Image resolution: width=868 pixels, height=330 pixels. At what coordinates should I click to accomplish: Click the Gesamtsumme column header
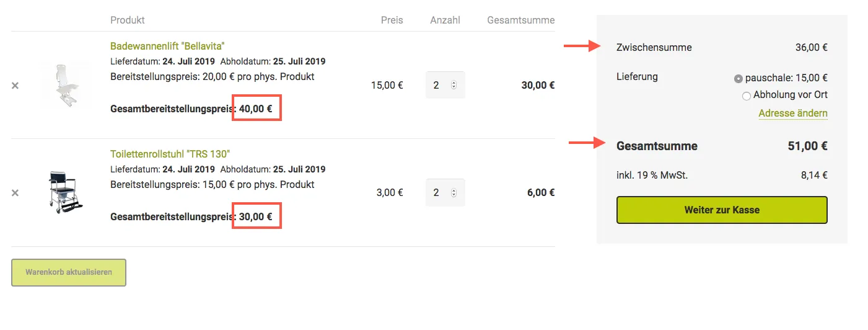click(x=520, y=20)
